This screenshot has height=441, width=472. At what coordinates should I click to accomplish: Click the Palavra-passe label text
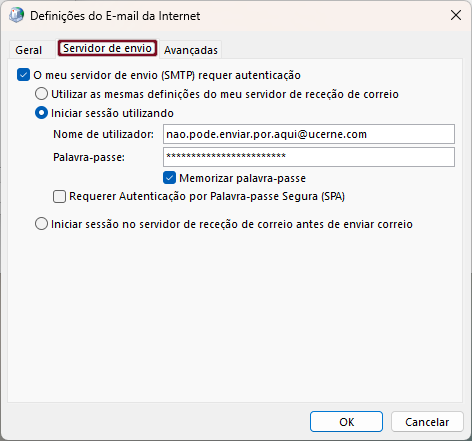[x=89, y=157]
